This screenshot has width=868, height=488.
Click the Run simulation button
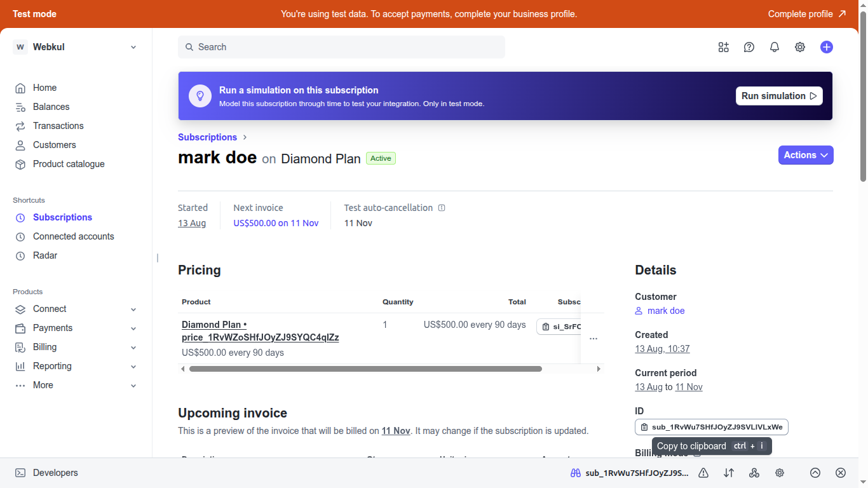click(778, 95)
